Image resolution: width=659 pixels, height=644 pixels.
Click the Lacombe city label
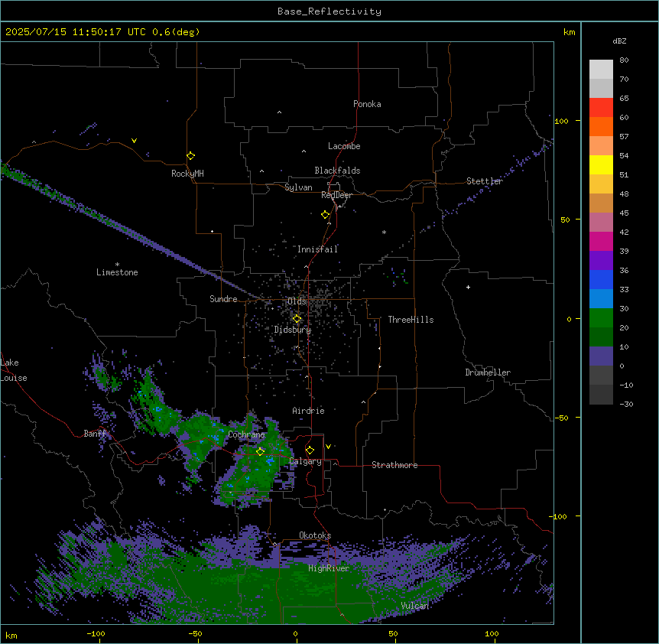(344, 146)
